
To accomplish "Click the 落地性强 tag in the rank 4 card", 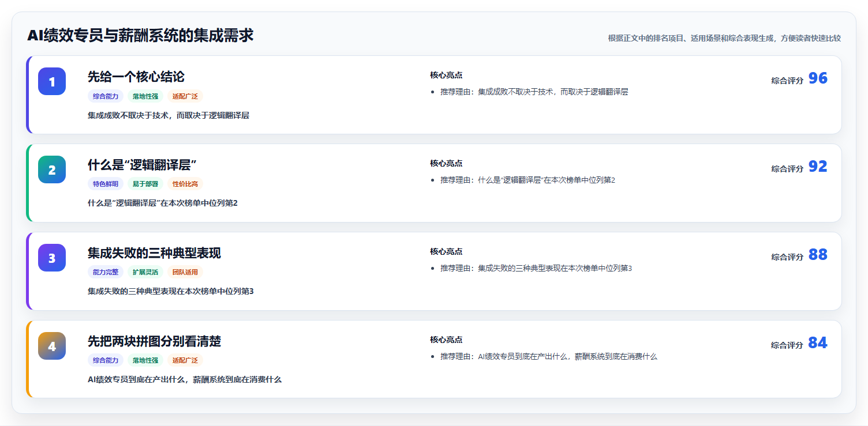I will click(x=145, y=361).
